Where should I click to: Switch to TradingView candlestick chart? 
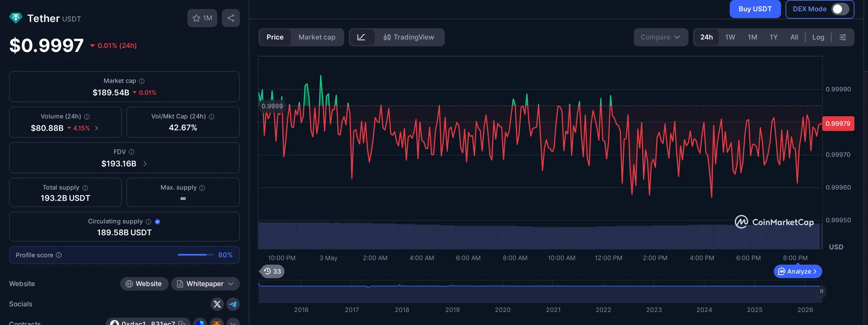409,37
